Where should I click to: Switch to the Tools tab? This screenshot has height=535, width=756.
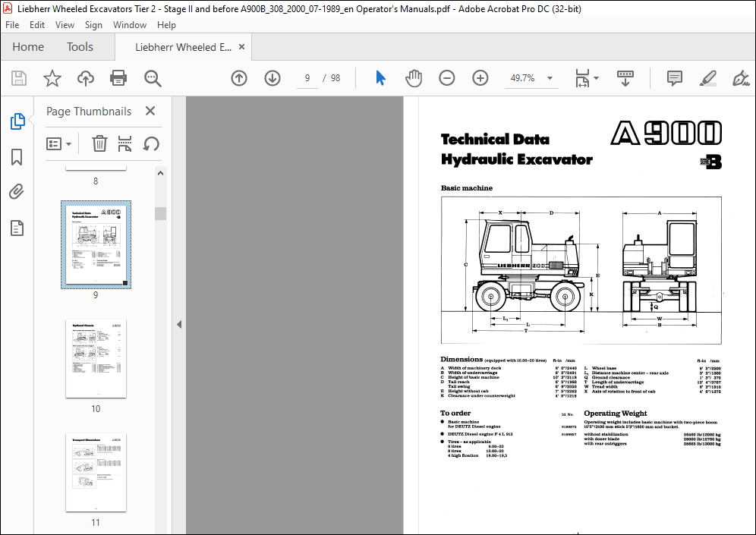pyautogui.click(x=80, y=47)
